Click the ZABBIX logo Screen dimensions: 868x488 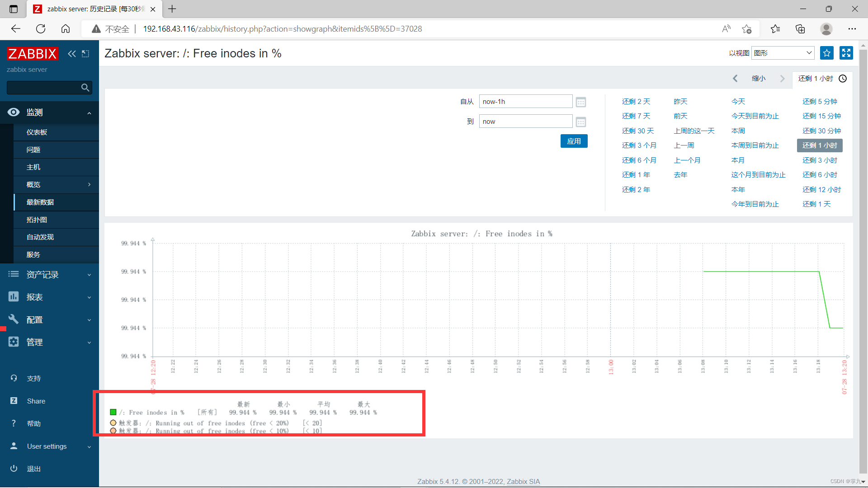(x=32, y=54)
